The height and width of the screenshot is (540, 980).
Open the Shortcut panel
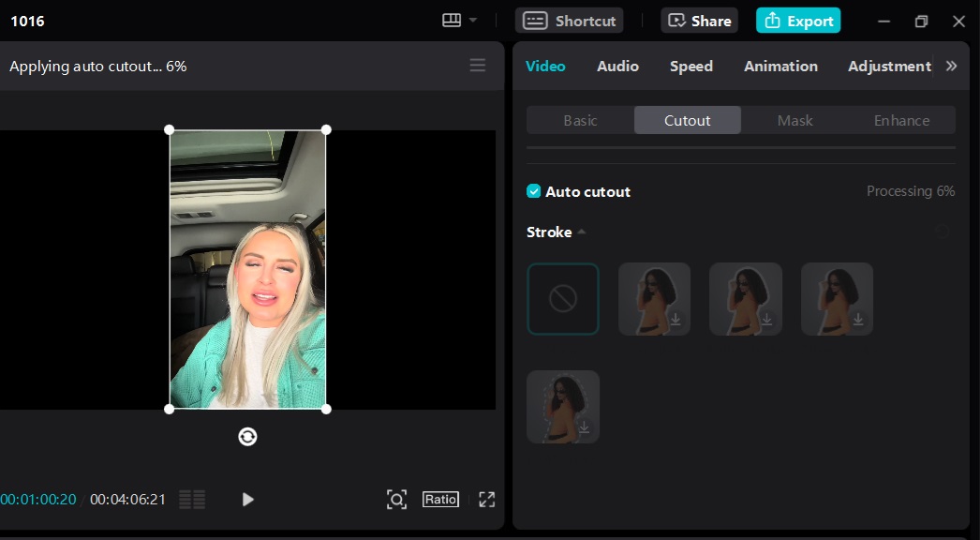pos(570,21)
